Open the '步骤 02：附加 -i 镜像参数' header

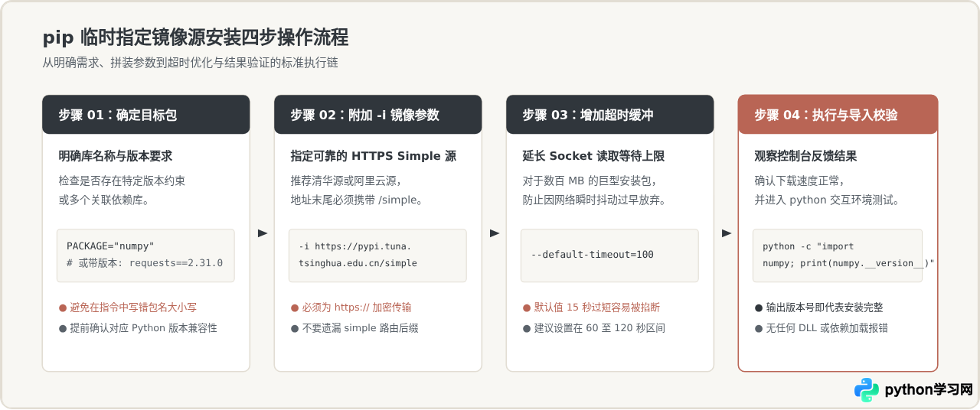click(378, 115)
